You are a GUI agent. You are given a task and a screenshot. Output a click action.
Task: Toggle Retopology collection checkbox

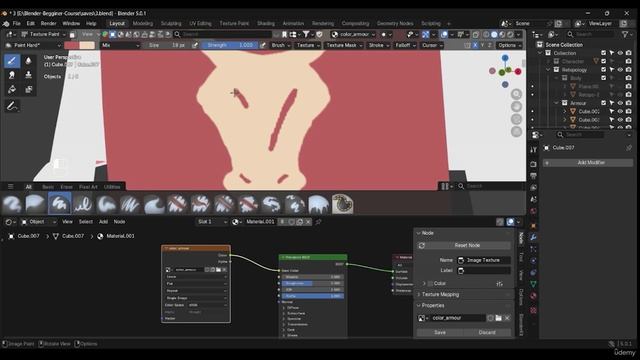[603, 70]
